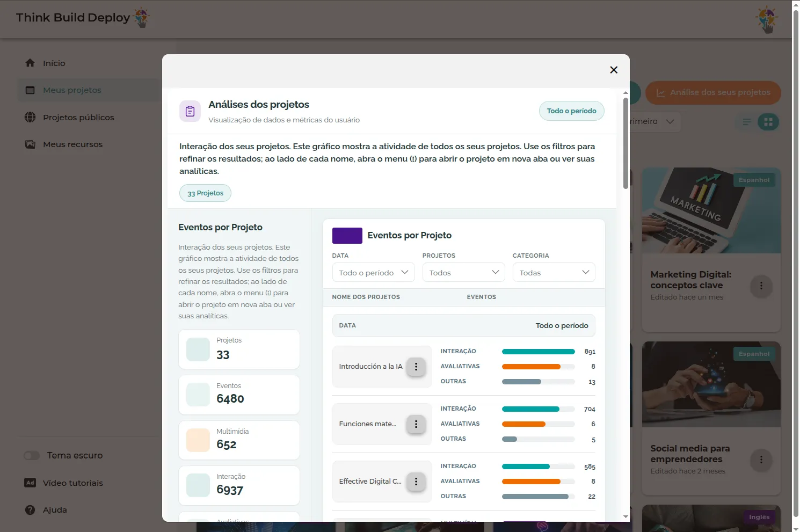Open the Marketing Digital project thumbnail
Viewport: 800px width, 532px height.
(711, 210)
